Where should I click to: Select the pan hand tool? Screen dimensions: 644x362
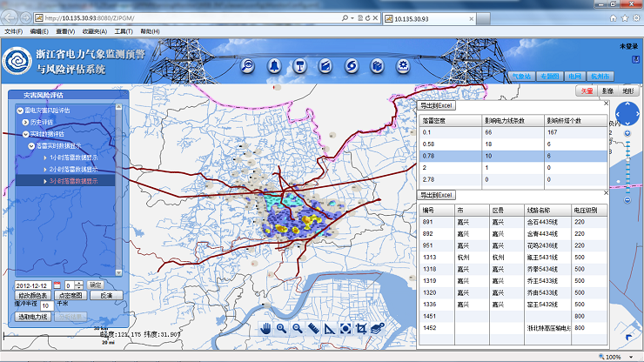coord(266,328)
